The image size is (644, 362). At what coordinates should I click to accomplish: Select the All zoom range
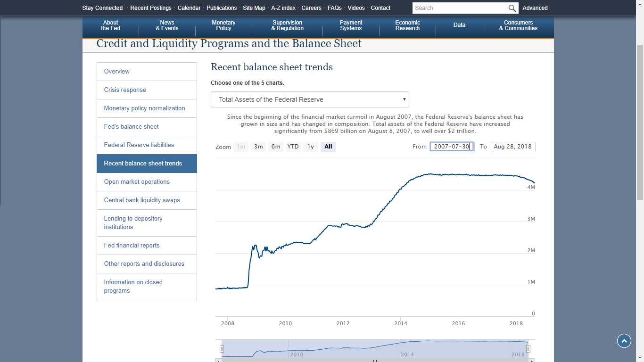click(328, 147)
